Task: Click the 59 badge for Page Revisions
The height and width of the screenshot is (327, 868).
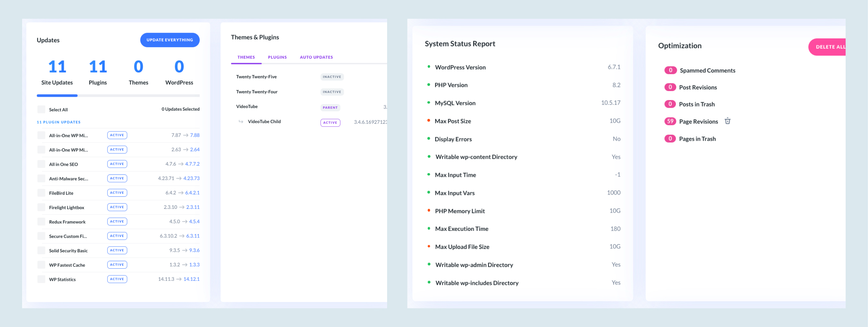Action: [670, 121]
